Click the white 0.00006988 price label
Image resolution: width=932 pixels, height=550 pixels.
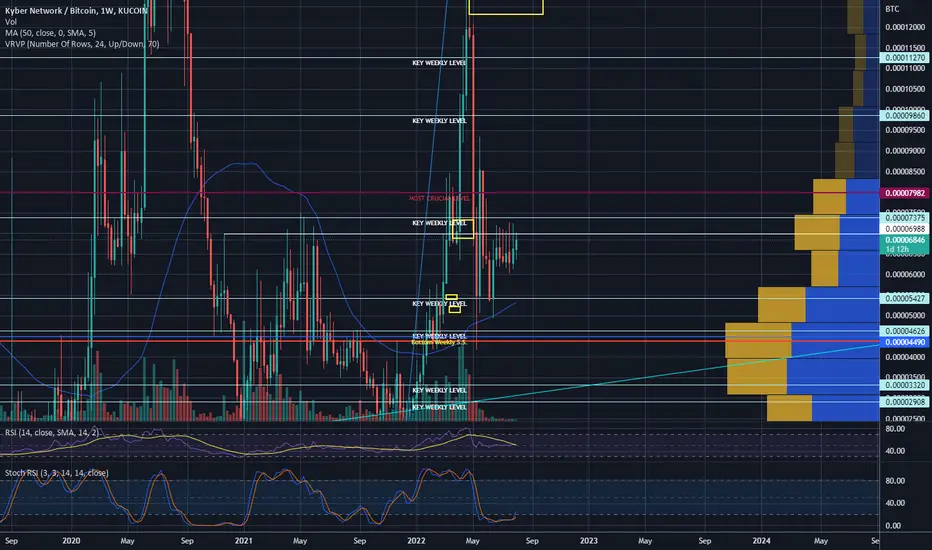904,229
